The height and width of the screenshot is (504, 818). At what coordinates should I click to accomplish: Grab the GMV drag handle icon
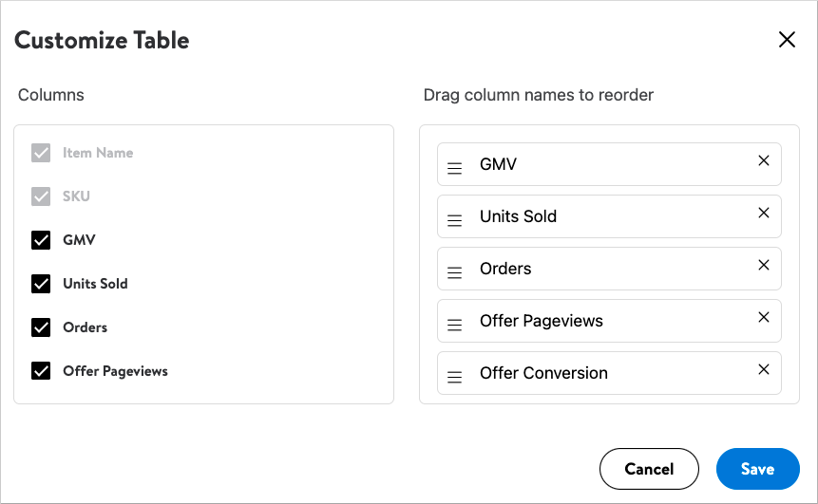454,168
